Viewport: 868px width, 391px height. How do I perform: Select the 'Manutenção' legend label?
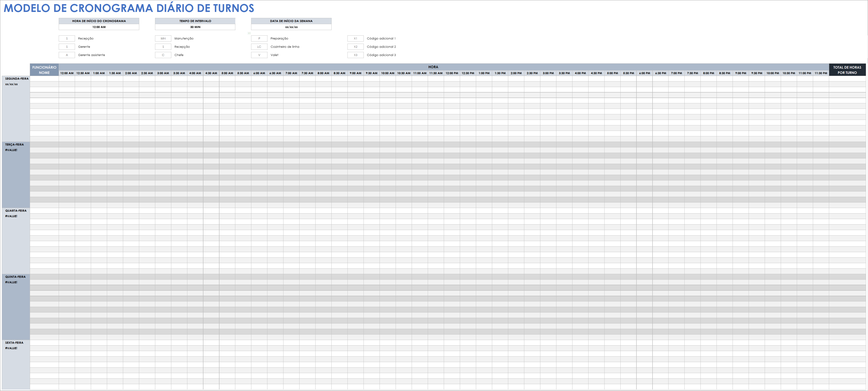(x=184, y=39)
